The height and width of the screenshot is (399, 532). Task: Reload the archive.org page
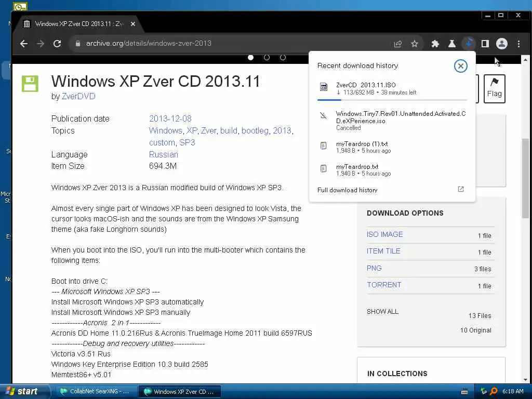pyautogui.click(x=57, y=44)
